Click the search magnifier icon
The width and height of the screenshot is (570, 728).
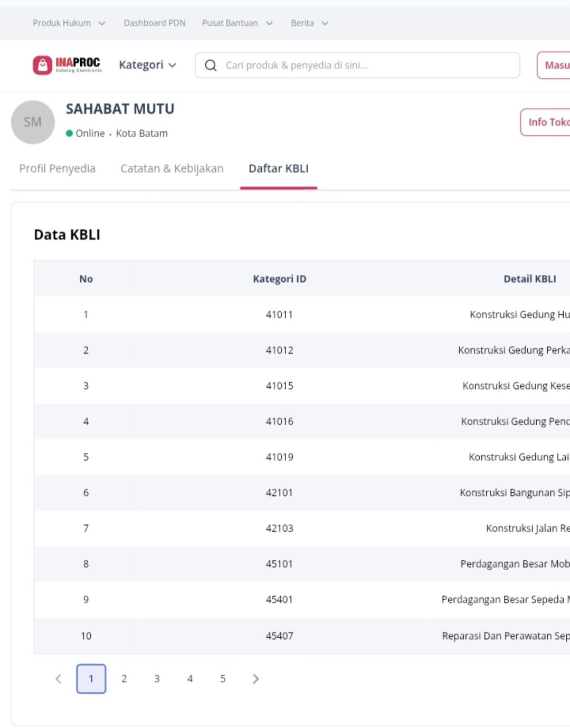click(x=211, y=65)
